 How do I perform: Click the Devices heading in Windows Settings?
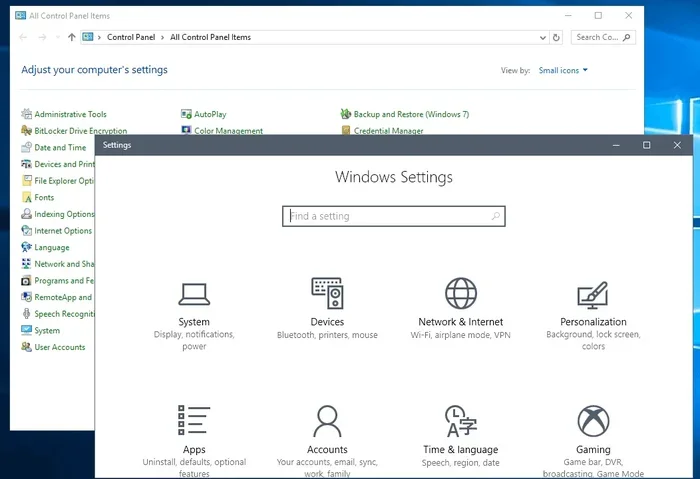click(x=327, y=322)
